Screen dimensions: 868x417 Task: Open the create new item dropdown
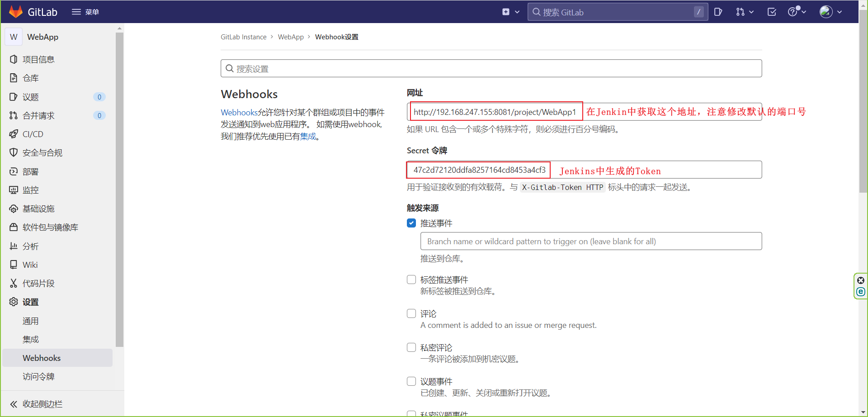[x=510, y=12]
